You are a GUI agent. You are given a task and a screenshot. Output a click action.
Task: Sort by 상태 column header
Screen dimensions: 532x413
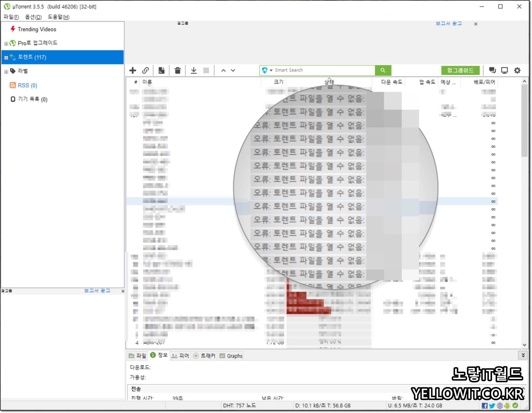click(x=329, y=82)
